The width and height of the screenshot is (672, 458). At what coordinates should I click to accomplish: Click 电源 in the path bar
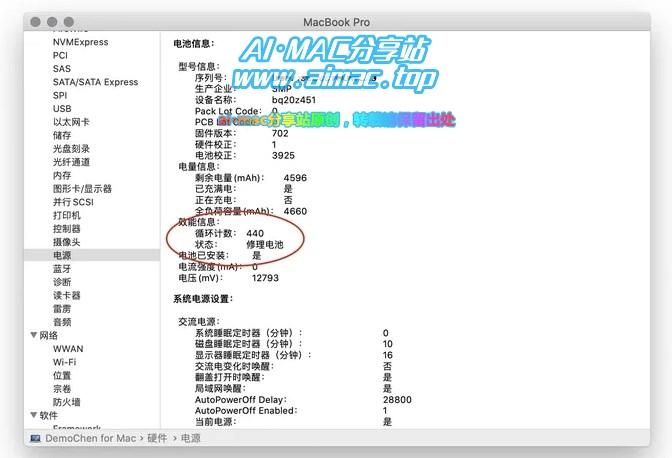click(x=191, y=438)
